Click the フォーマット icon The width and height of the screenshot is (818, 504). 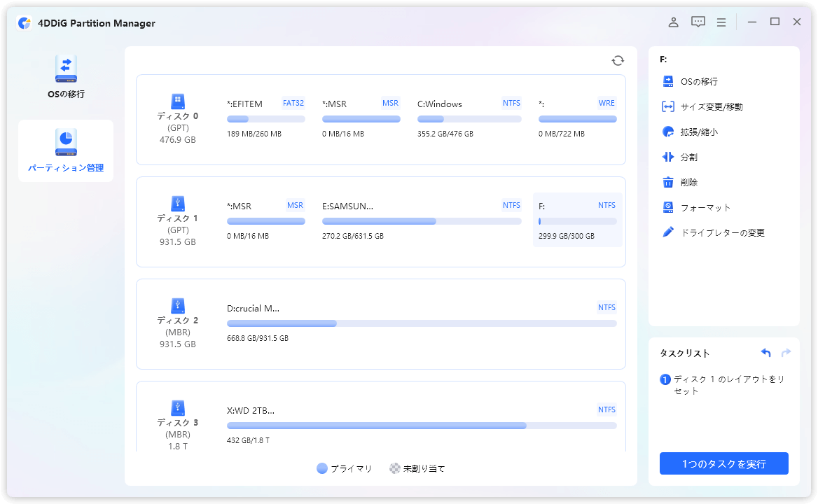667,207
